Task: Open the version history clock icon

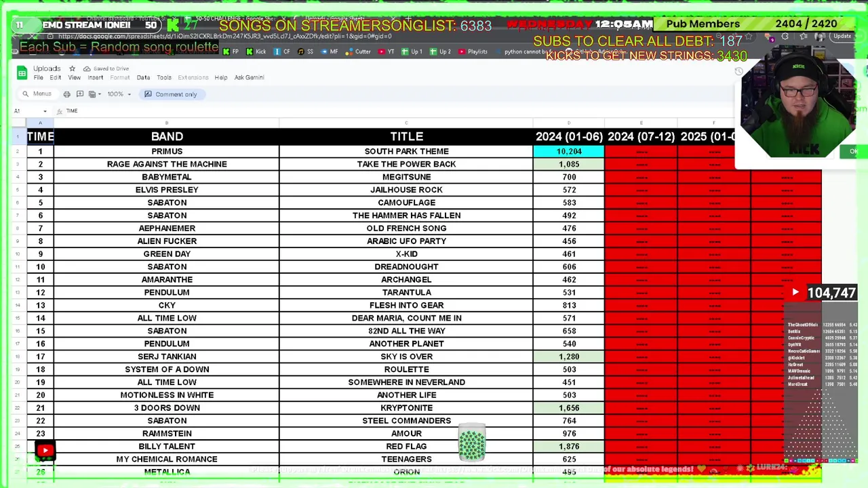Action: pos(739,71)
